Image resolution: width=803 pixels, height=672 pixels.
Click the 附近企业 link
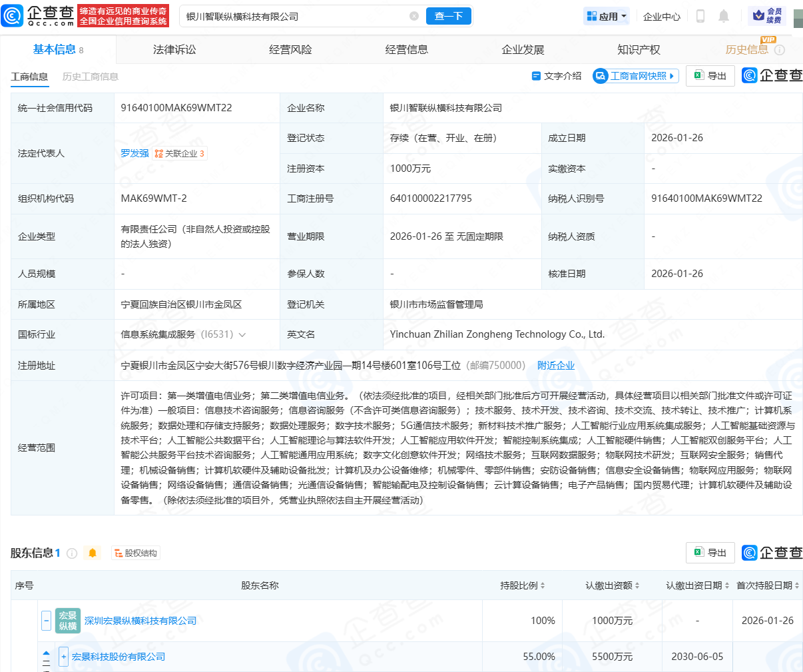coord(555,366)
